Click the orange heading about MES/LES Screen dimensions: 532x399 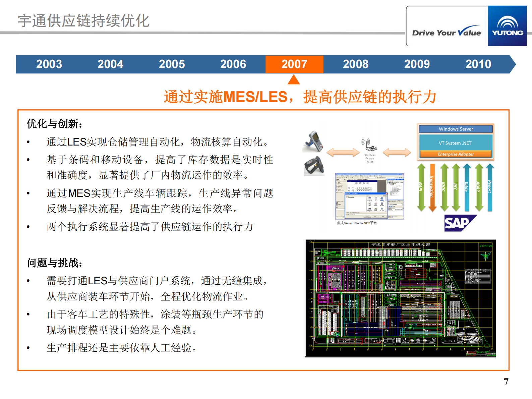pos(300,97)
